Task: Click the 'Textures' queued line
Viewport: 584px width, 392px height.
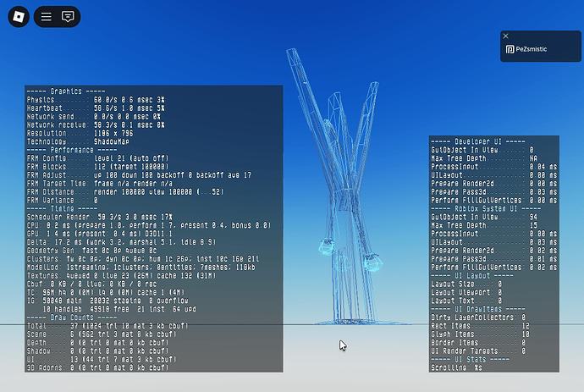Action: (121, 276)
